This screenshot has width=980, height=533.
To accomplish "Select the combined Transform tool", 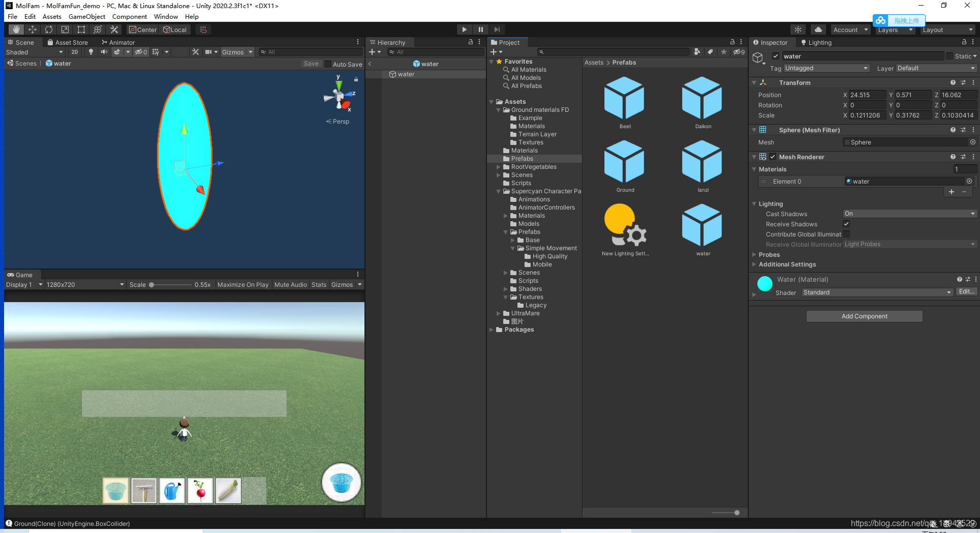I will 98,29.
